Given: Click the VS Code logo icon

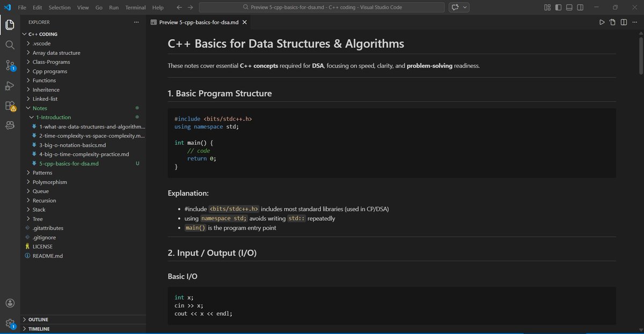Looking at the screenshot, I should [x=8, y=8].
